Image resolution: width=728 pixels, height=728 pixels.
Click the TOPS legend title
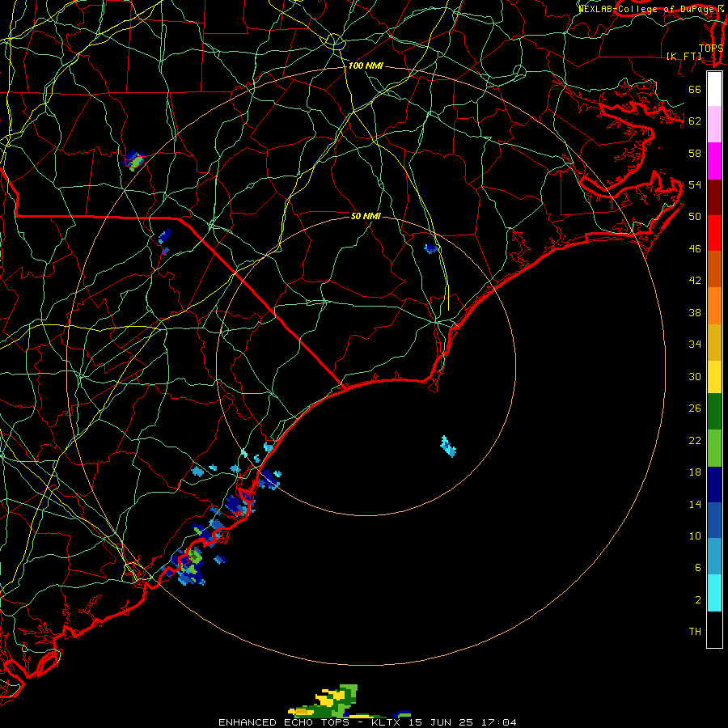[711, 49]
